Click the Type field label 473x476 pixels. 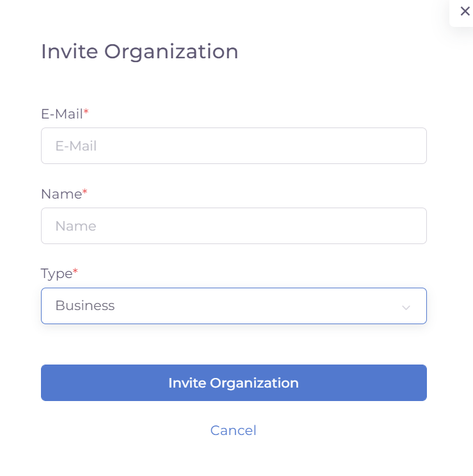pyautogui.click(x=56, y=274)
